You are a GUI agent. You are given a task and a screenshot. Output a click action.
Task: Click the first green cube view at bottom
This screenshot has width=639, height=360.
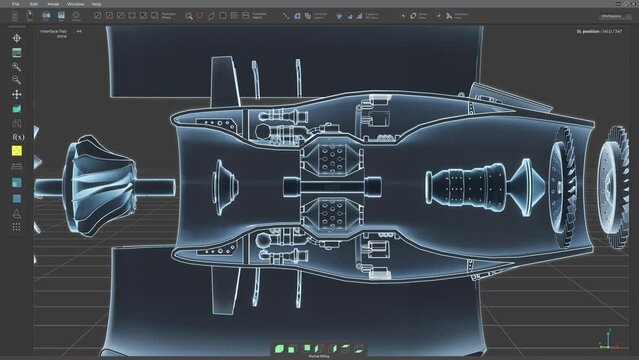tap(279, 349)
